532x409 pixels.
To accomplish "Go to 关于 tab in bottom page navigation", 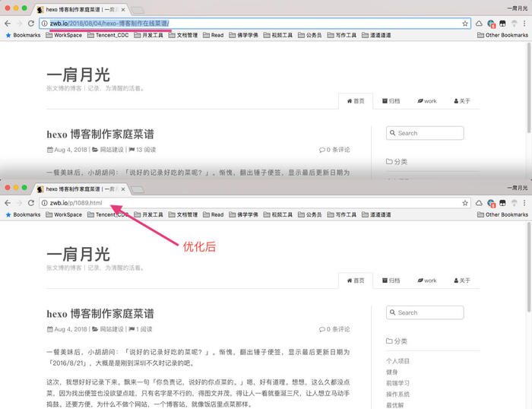I will click(x=462, y=281).
